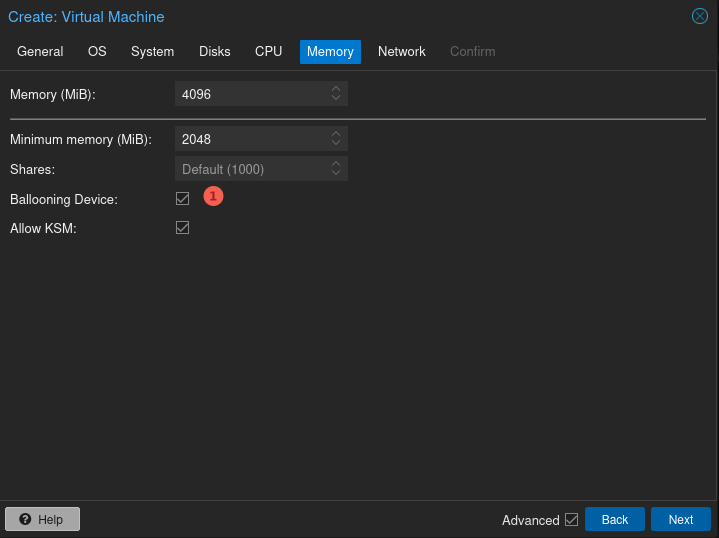Select the Disks tab
The width and height of the screenshot is (719, 538).
pos(214,51)
